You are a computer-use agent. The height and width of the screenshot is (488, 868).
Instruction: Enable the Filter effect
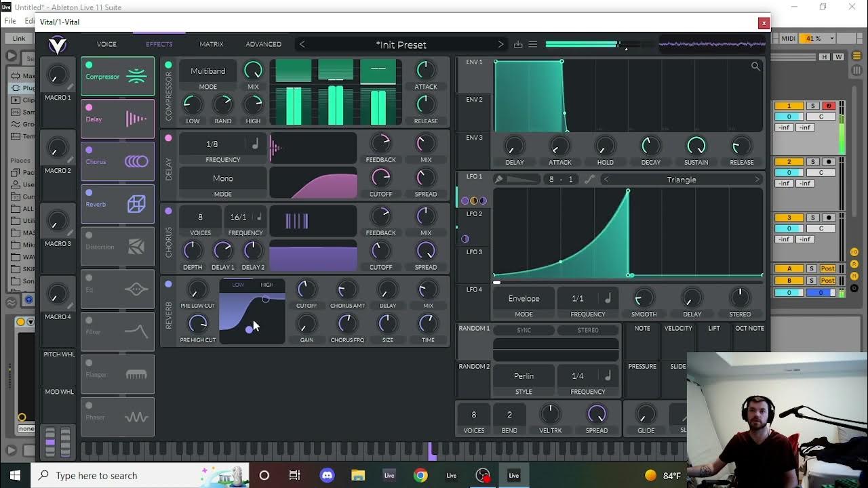(x=89, y=321)
